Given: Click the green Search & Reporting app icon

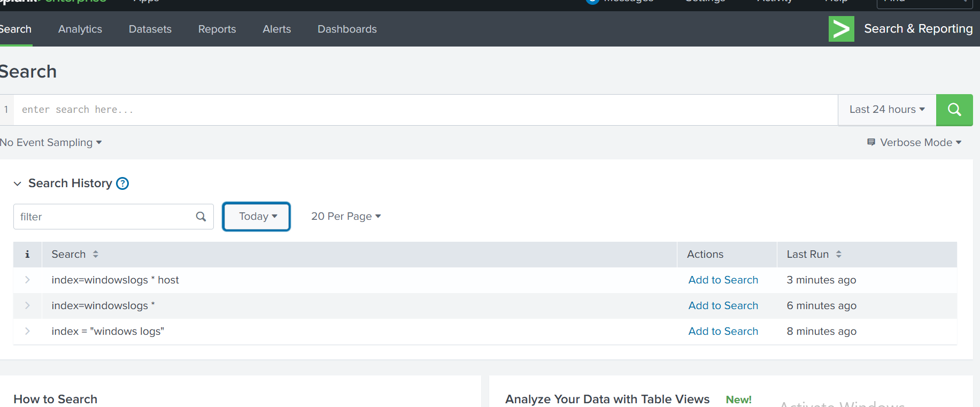Looking at the screenshot, I should 841,29.
